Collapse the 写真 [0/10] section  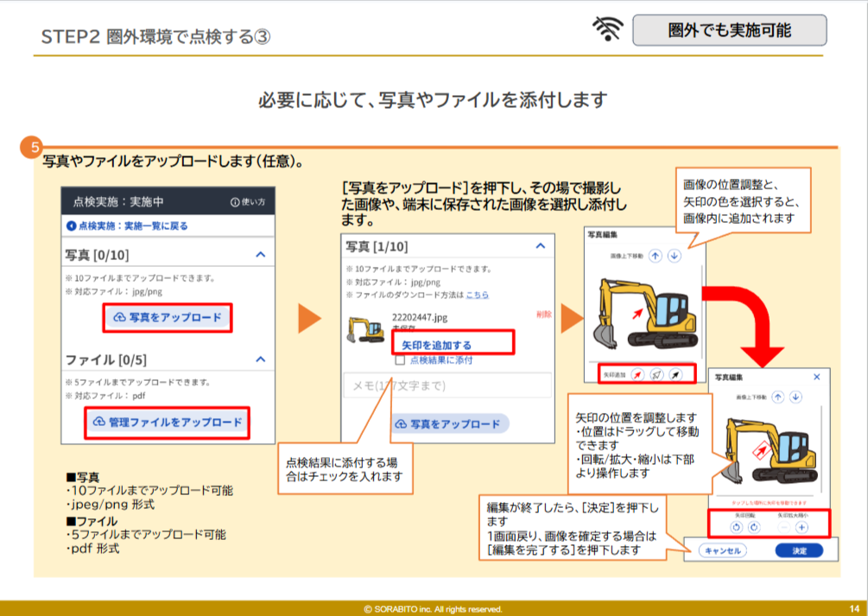tap(260, 255)
